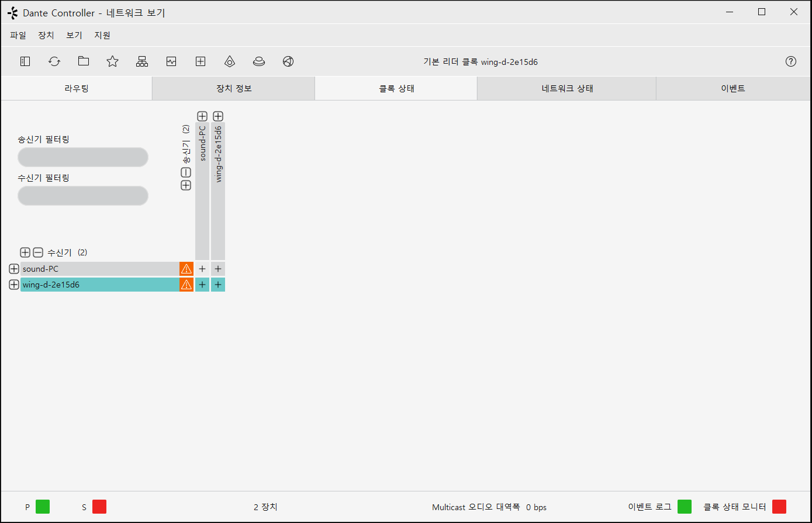The image size is (812, 523).
Task: Click the globe-shaped toolbar icon
Action: click(x=288, y=61)
